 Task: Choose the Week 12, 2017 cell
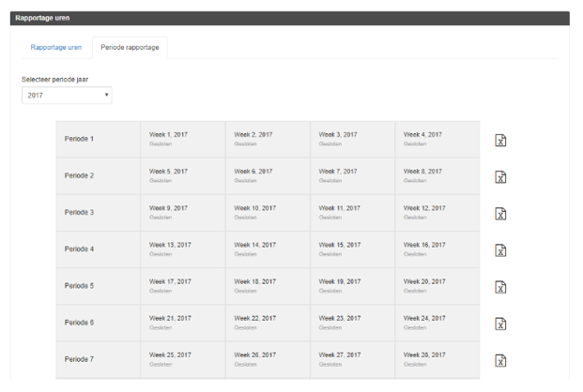pos(437,213)
